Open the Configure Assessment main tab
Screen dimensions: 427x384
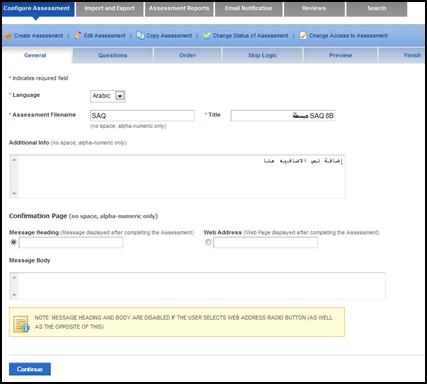point(37,8)
